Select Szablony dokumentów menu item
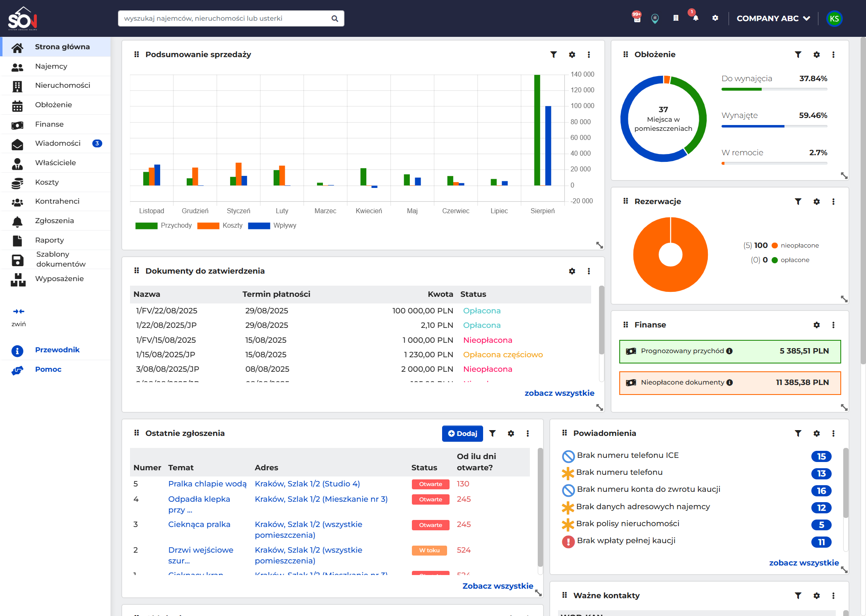866x616 pixels. 56,259
